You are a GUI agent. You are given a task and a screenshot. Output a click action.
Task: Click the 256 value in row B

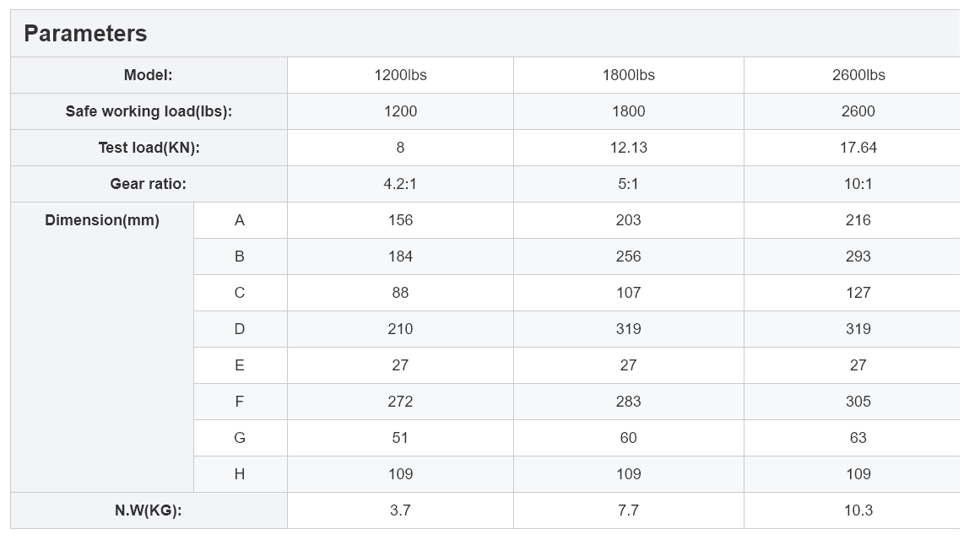coord(628,256)
